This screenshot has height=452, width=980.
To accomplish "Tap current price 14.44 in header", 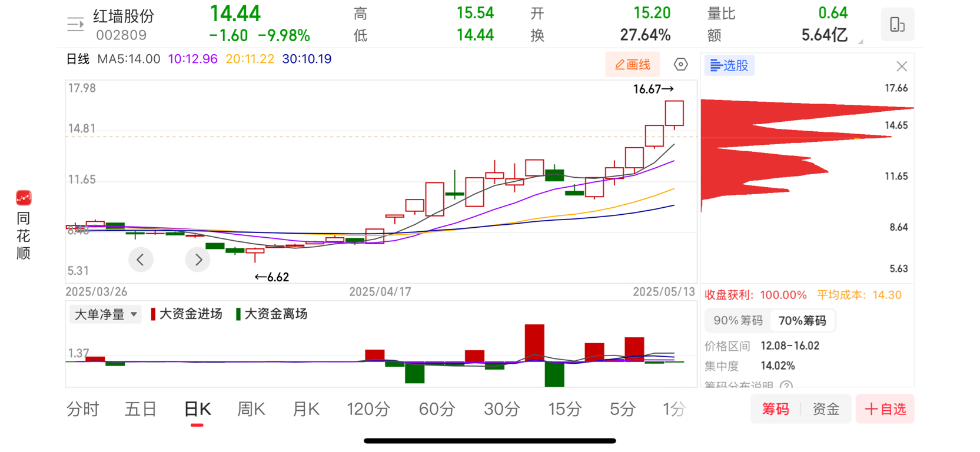I will (x=235, y=13).
